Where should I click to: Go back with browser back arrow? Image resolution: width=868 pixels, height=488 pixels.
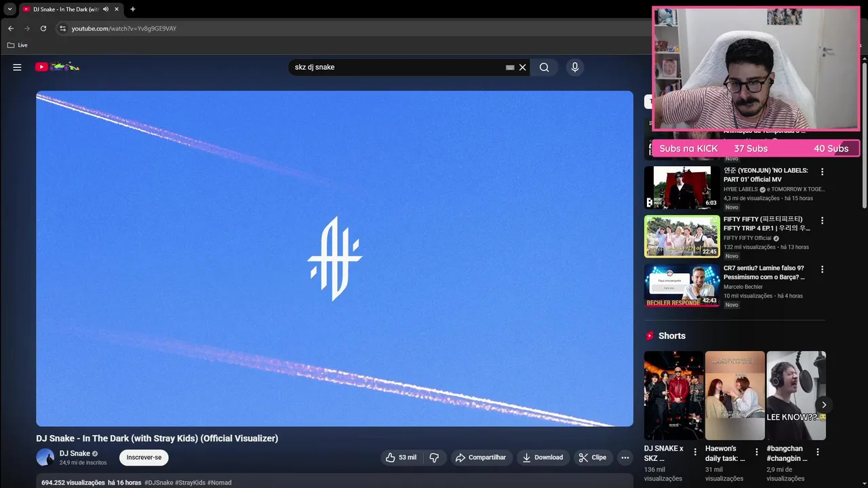pyautogui.click(x=11, y=28)
